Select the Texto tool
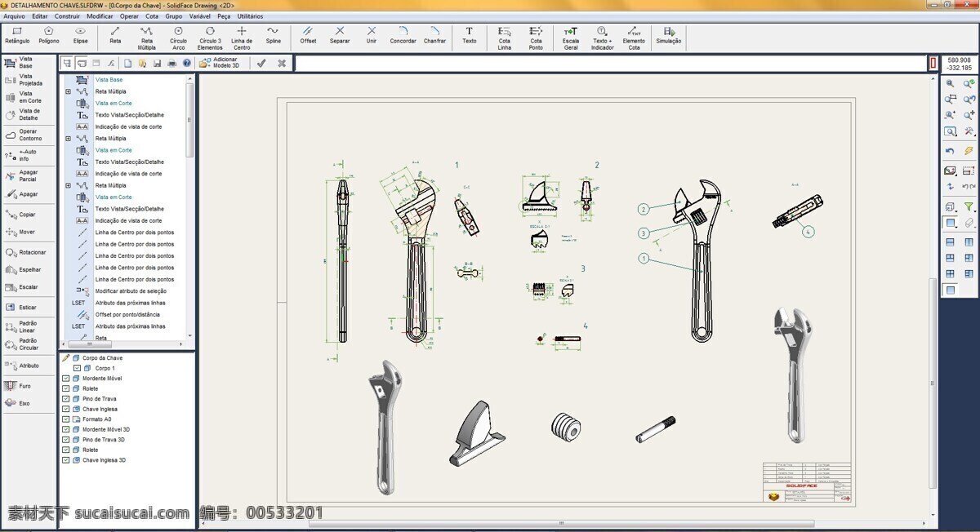This screenshot has height=532, width=980. click(470, 36)
